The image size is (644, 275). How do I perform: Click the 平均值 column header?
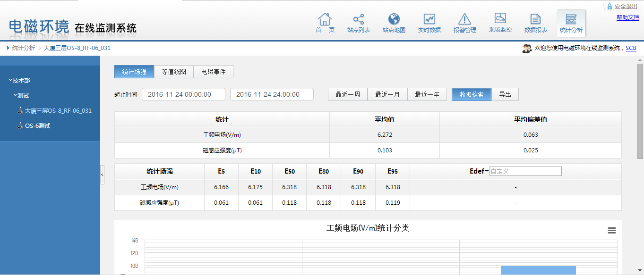(385, 119)
